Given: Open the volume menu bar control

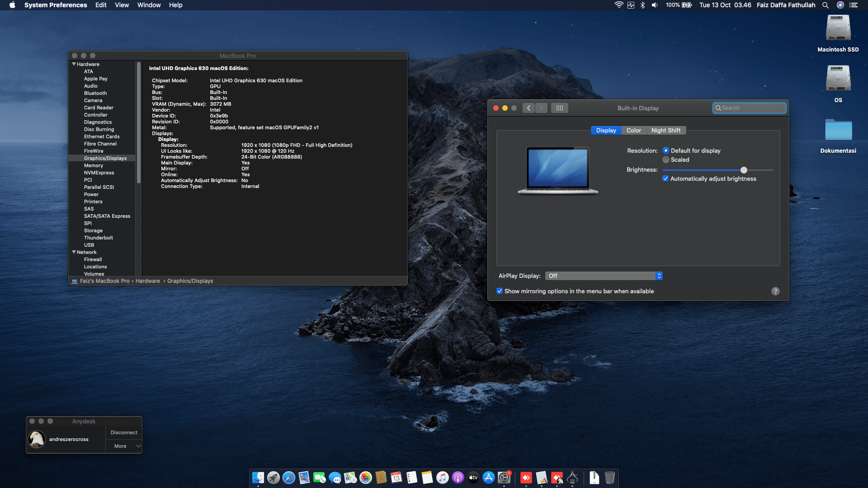Looking at the screenshot, I should pyautogui.click(x=654, y=5).
